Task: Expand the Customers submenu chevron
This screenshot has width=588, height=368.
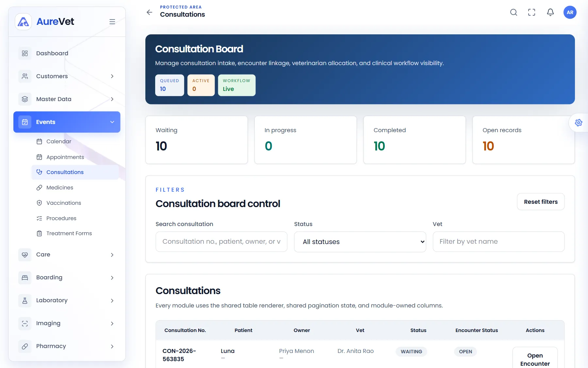Action: (x=112, y=76)
